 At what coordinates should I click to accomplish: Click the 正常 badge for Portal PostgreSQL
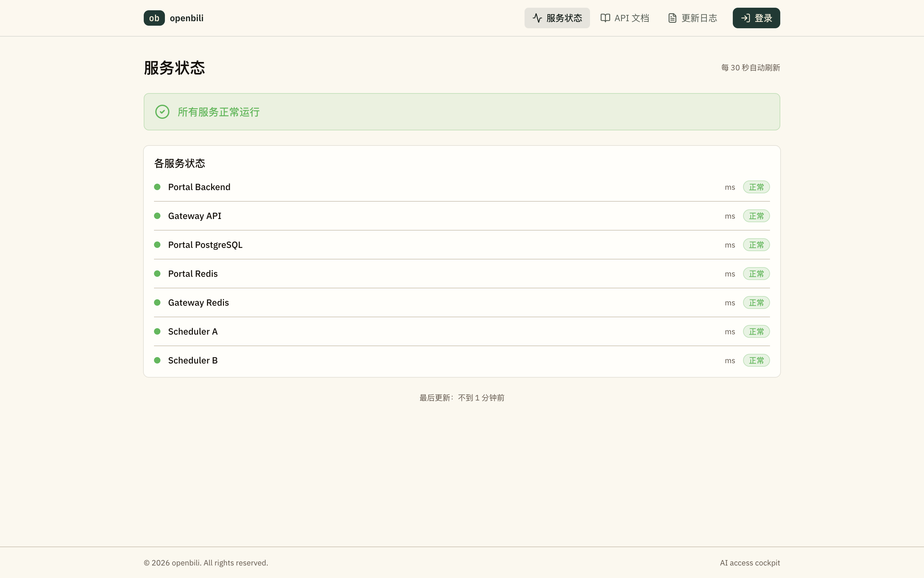756,245
